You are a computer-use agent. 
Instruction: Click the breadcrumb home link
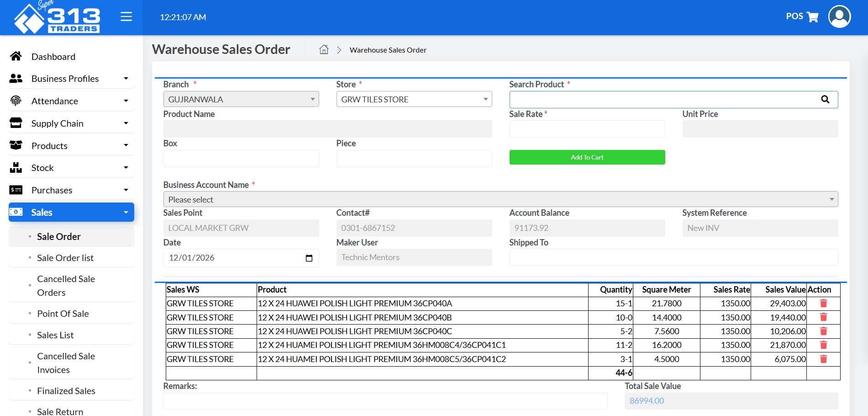[x=324, y=49]
